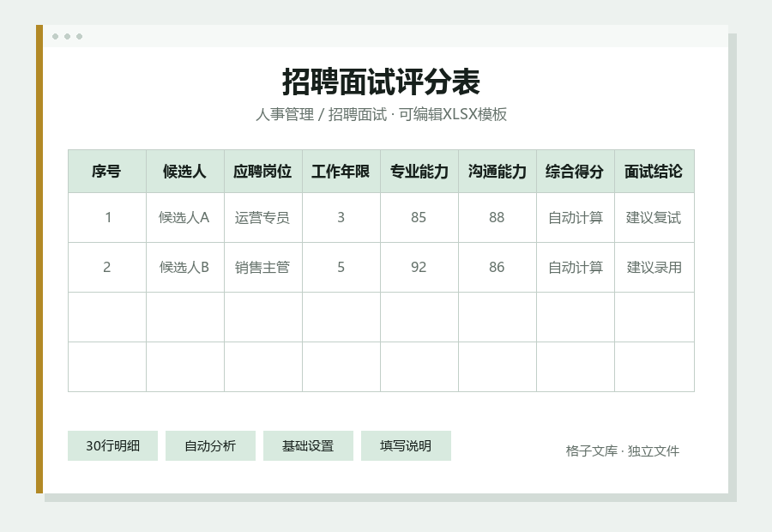Click the 销售主管 position cell
Image resolution: width=772 pixels, height=532 pixels.
263,267
